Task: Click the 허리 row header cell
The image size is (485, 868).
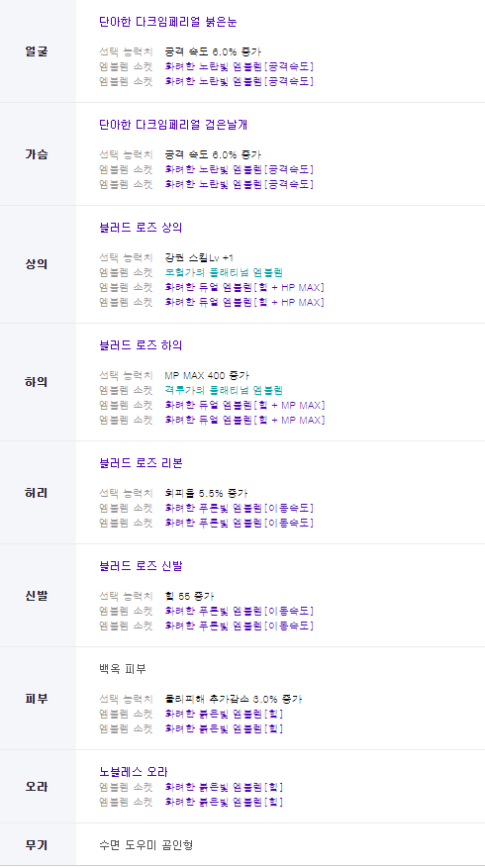Action: pyautogui.click(x=38, y=493)
